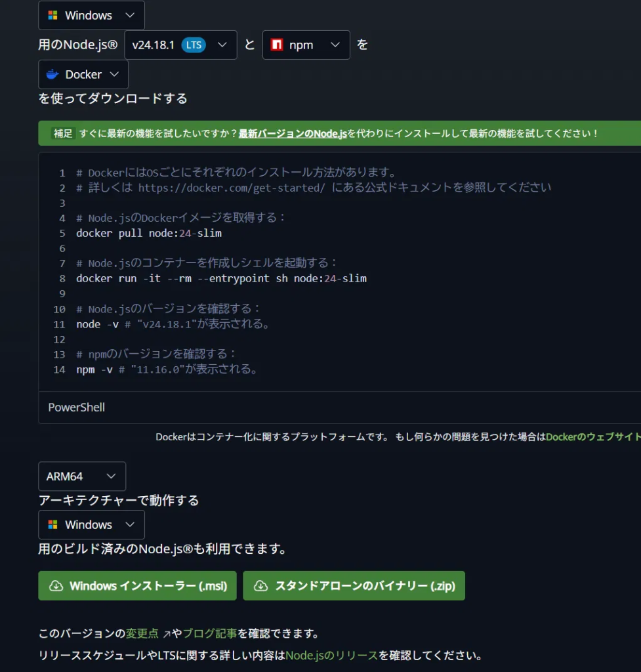
Task: Click Windows logo in lower dropdown
Action: [52, 524]
